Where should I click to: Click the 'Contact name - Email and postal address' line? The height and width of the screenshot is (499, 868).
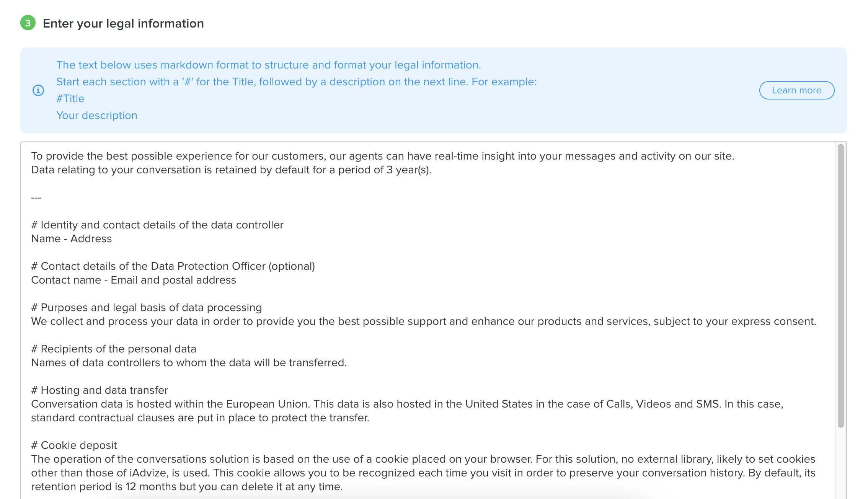click(x=134, y=280)
